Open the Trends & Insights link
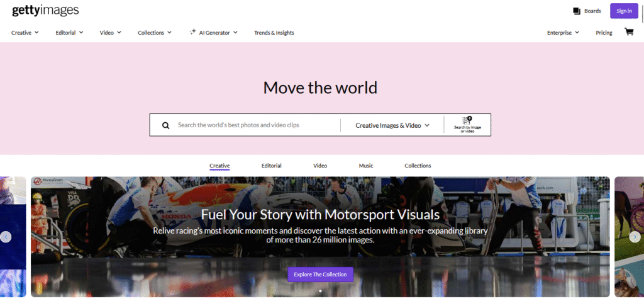 [x=274, y=33]
